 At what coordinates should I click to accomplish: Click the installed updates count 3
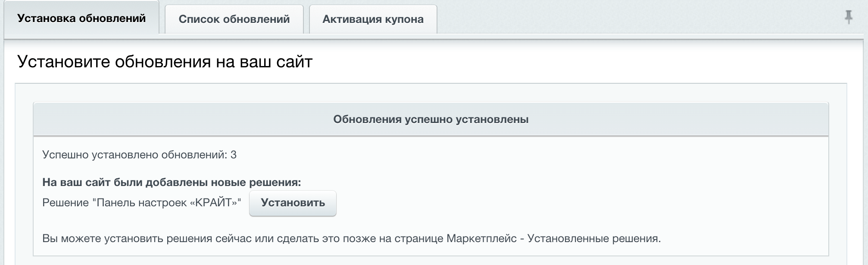234,155
